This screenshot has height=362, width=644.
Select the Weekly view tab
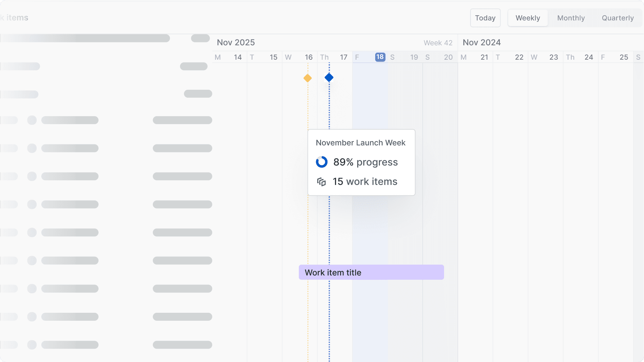[528, 18]
